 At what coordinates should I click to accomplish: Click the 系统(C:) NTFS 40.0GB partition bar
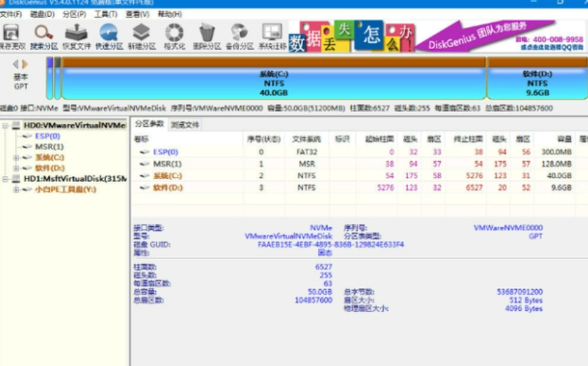click(274, 78)
